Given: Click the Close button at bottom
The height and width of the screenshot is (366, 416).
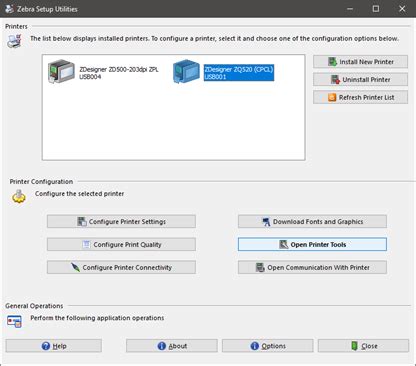Looking at the screenshot, I should [x=363, y=346].
